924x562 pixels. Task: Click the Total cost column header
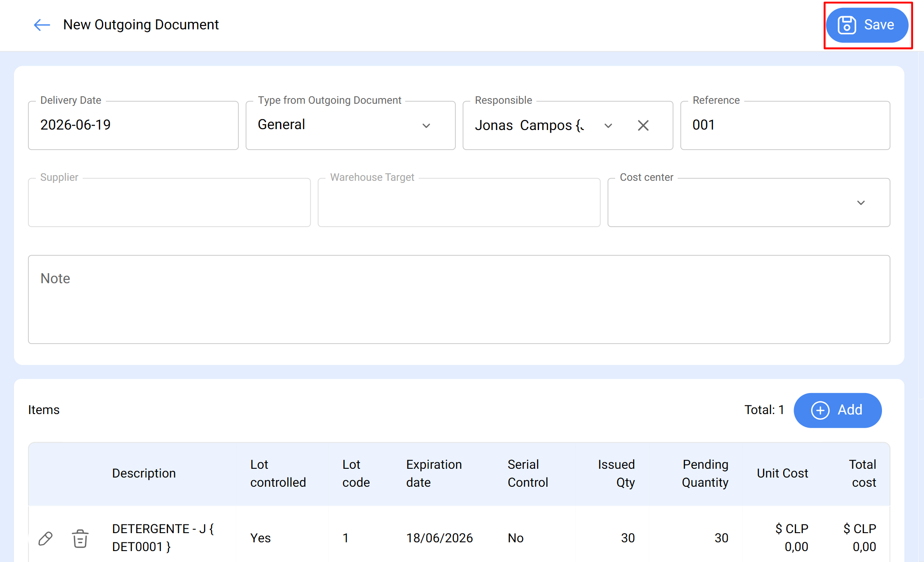[x=863, y=473]
